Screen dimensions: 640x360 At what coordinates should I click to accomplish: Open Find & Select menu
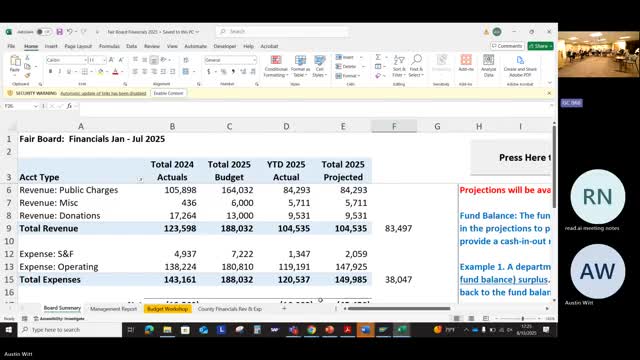click(416, 66)
